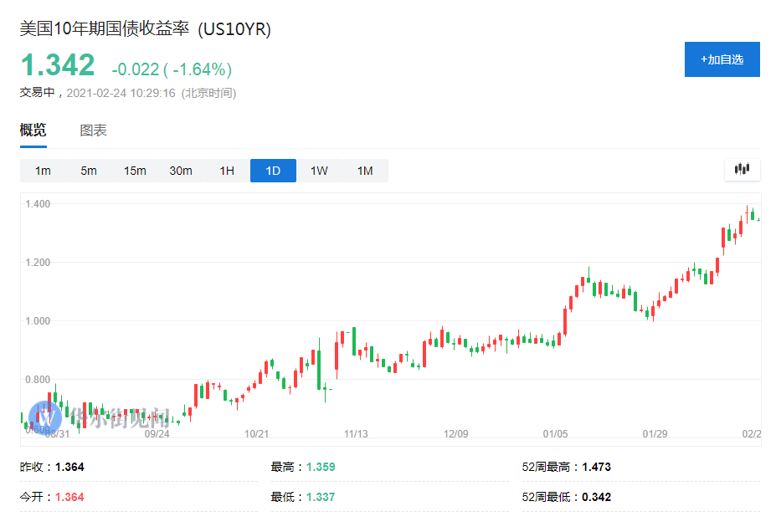This screenshot has width=776, height=532.
Task: Select the 1H timeframe
Action: coord(226,170)
